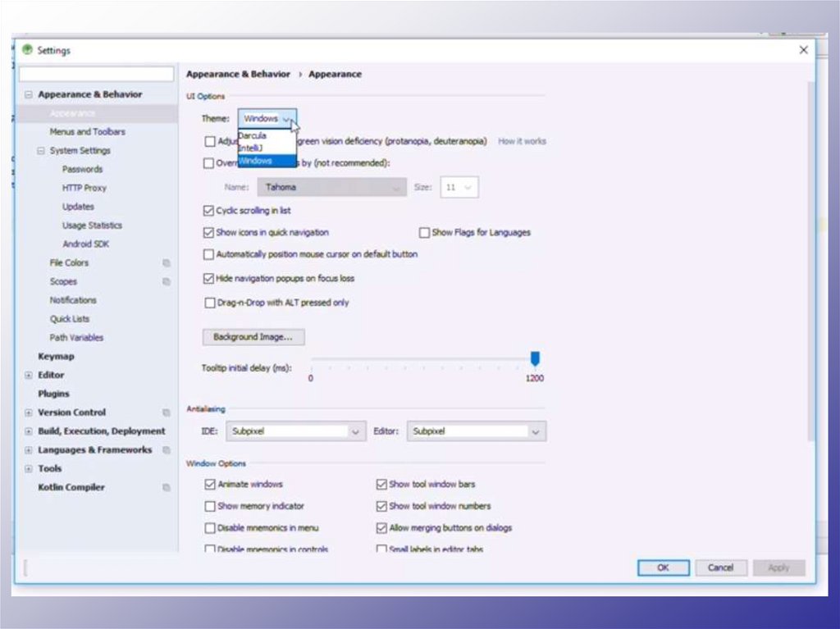Click the Theme combo box
840x629 pixels.
[267, 118]
